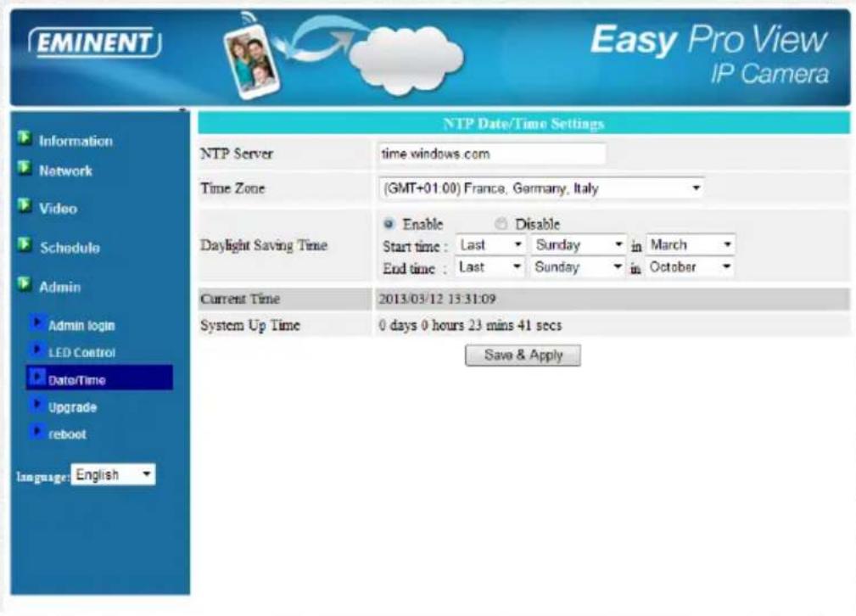
Task: Click the phone and cloud banner graphic
Action: coord(343,54)
